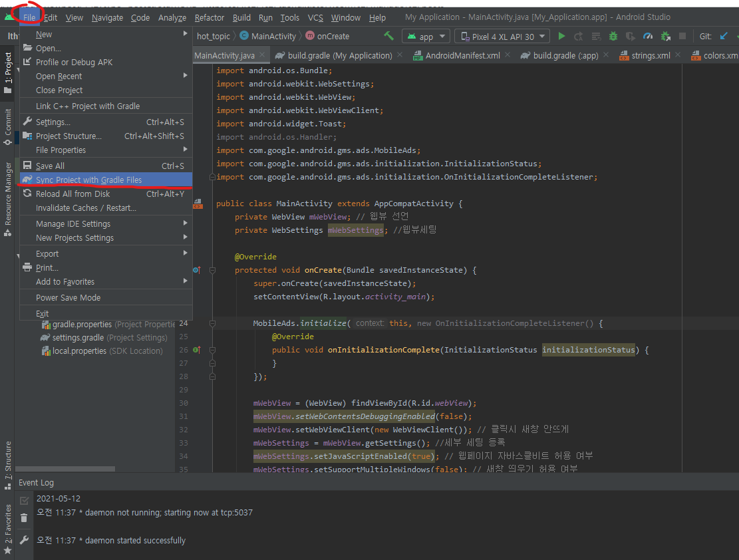
Task: Open the 1: Project tool window
Action: pyautogui.click(x=7, y=72)
